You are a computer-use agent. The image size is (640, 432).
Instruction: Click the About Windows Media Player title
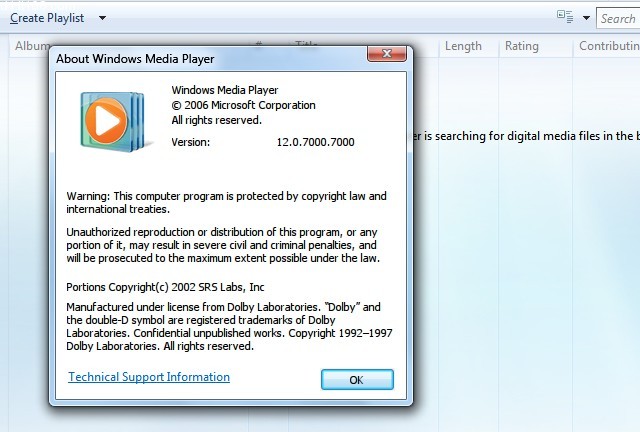click(x=135, y=59)
